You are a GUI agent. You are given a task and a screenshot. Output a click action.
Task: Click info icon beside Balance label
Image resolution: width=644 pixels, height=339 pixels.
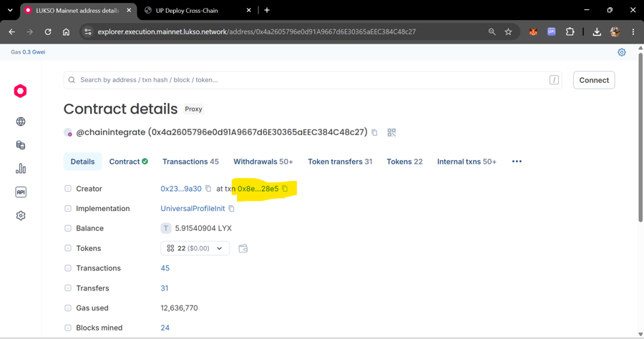[68, 228]
